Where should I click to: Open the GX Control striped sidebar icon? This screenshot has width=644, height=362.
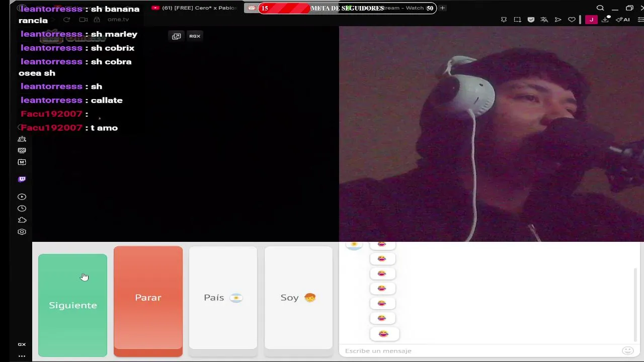pos(22,150)
